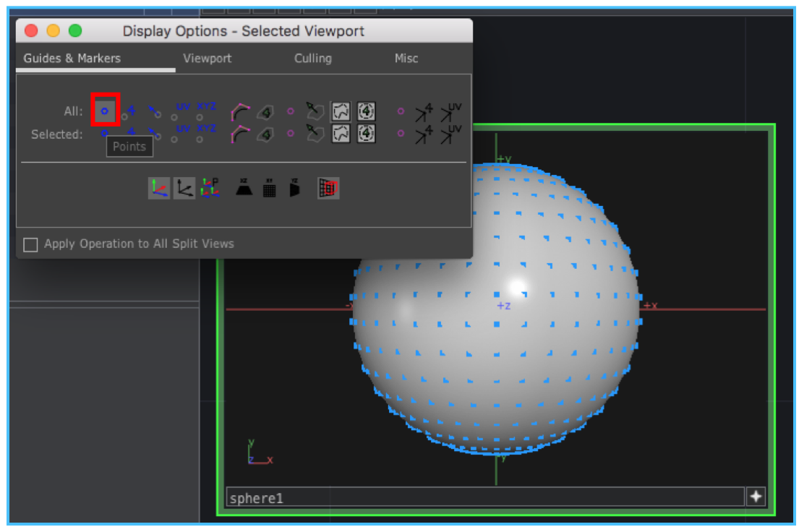
Task: Enable point numbers in the All row
Action: click(132, 111)
